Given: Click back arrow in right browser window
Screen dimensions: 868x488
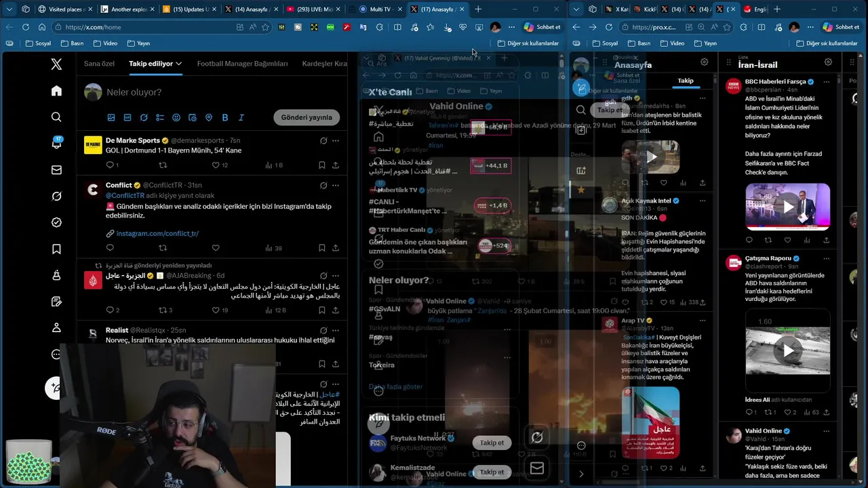Looking at the screenshot, I should tap(576, 27).
